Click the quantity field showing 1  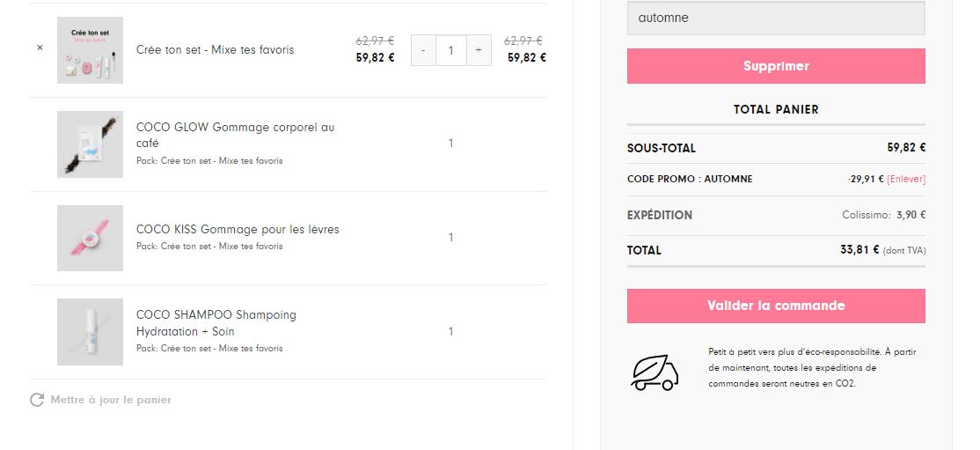(x=450, y=50)
